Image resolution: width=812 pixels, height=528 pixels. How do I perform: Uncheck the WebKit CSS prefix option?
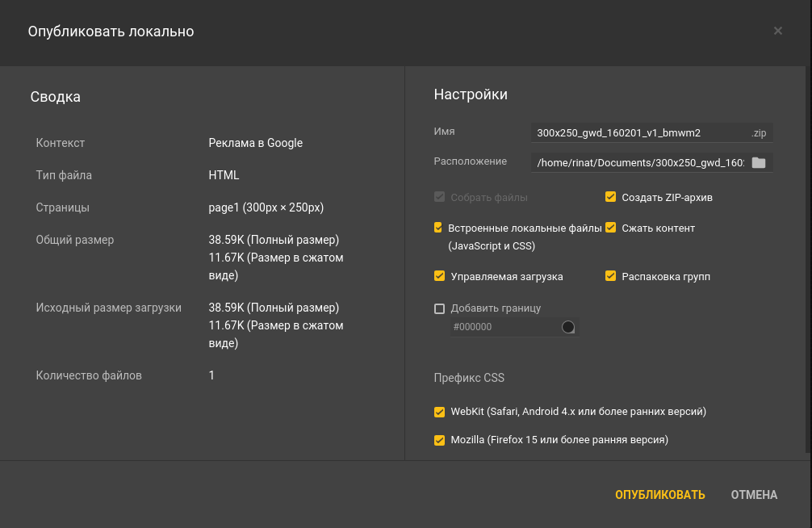coord(439,412)
